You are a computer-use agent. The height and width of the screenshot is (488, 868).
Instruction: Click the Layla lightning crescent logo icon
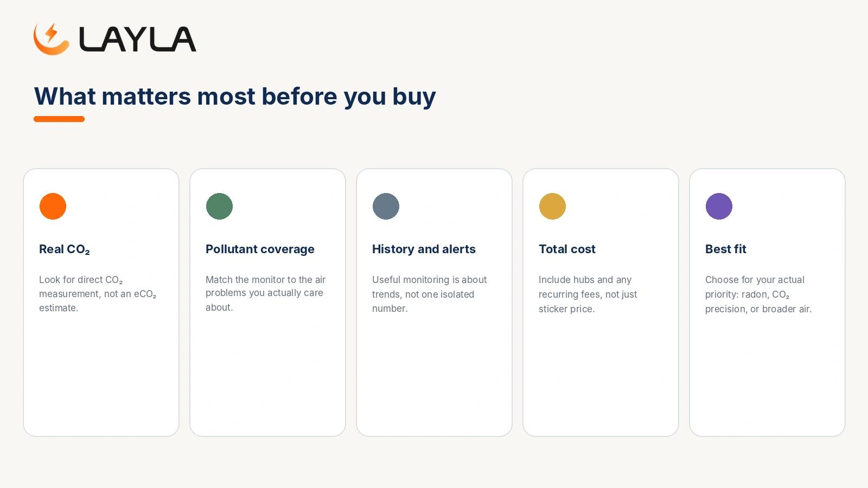point(52,39)
